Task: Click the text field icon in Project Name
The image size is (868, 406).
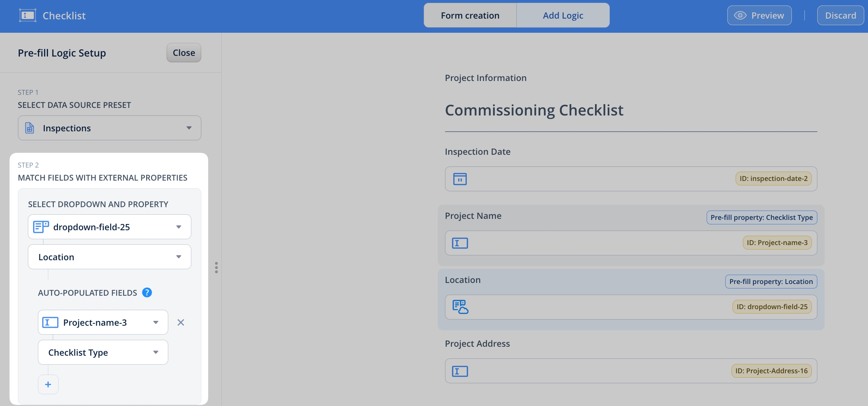Action: (x=460, y=243)
